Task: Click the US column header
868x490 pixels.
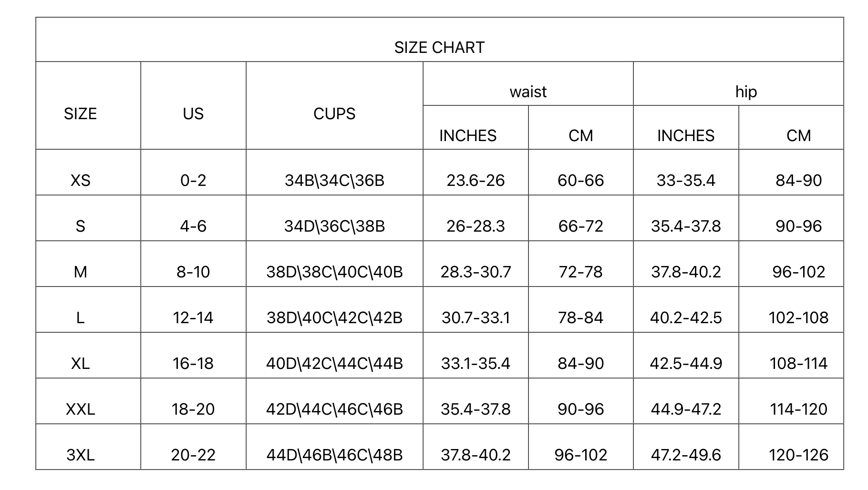Action: click(193, 113)
